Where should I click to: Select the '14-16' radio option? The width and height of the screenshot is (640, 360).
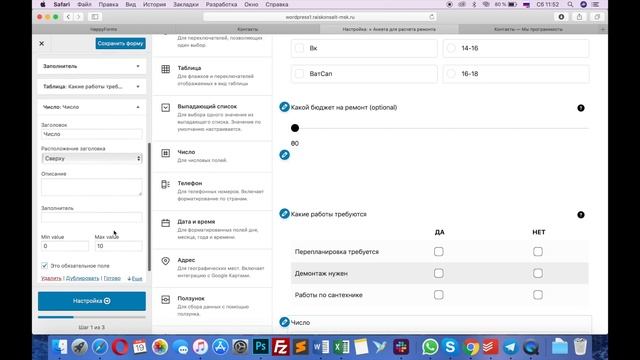pyautogui.click(x=451, y=48)
